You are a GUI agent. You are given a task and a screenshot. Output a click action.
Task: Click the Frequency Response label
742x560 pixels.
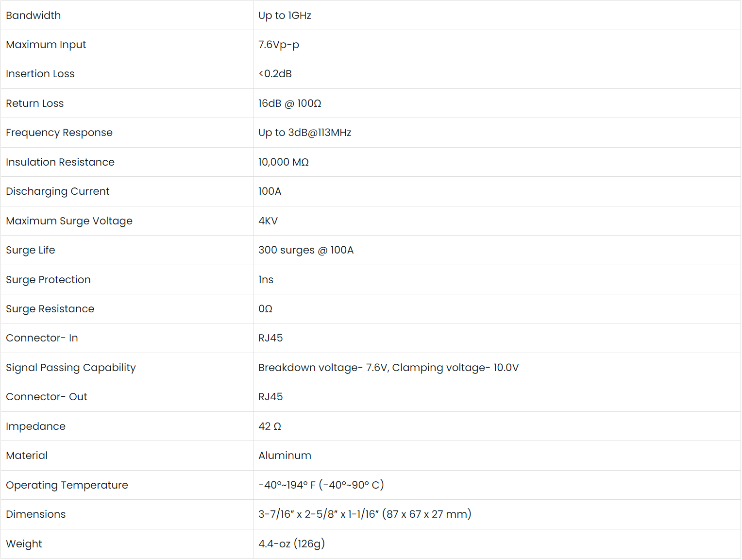tap(59, 133)
